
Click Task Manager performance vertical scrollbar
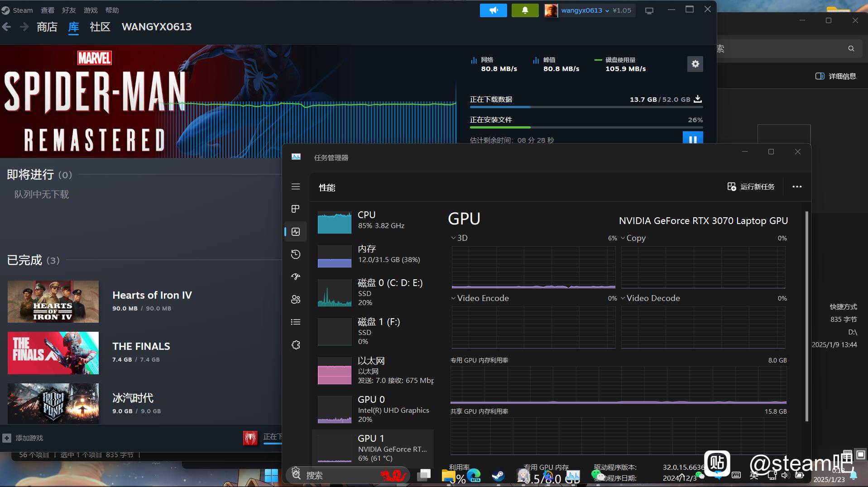(x=807, y=316)
